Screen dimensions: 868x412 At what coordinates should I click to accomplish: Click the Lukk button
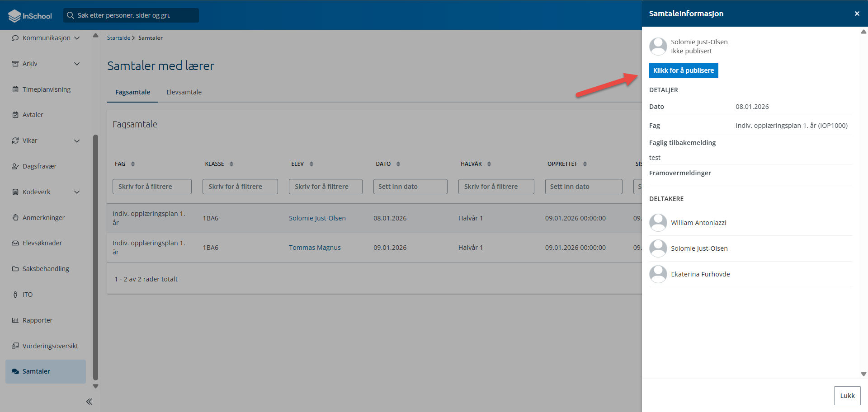pos(847,396)
